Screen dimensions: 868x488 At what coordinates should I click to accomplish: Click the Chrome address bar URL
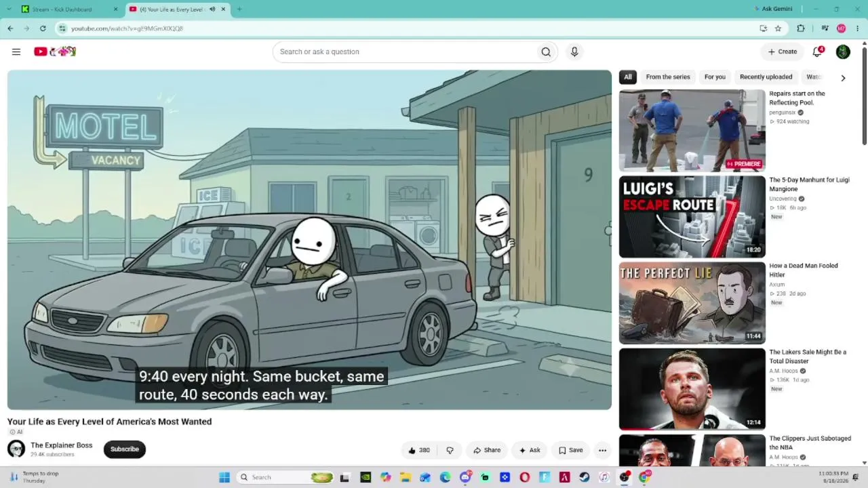point(127,28)
